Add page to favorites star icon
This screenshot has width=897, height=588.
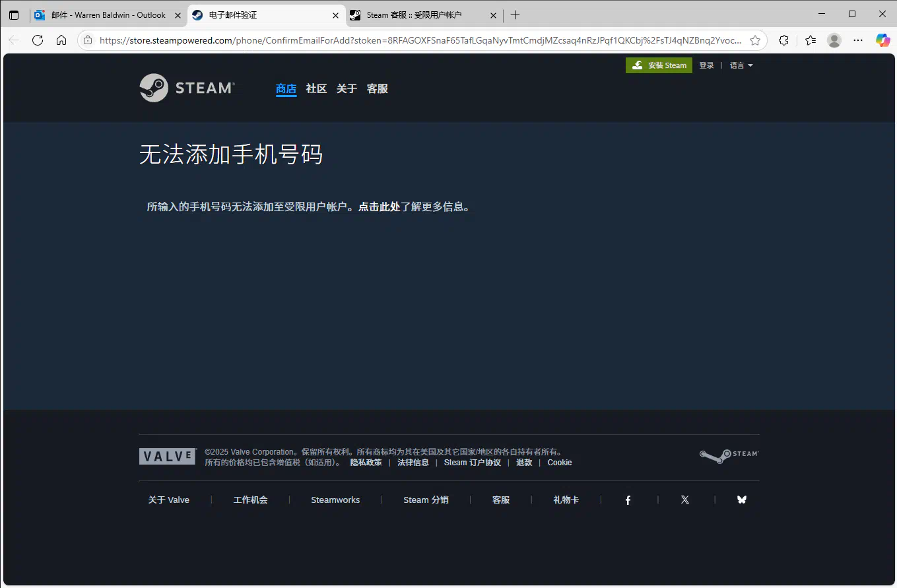point(755,40)
